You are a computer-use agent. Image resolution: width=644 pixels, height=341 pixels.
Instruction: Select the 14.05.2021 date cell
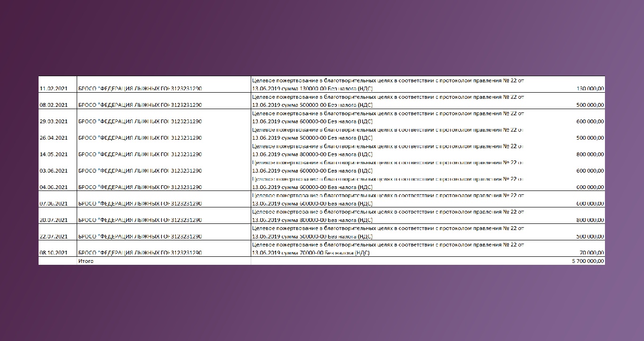pos(54,154)
